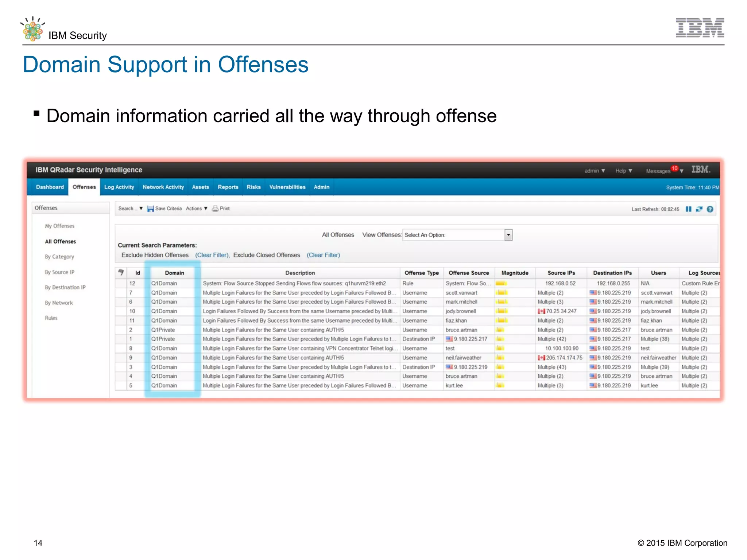Screen dimensions: 747x560
Task: Click magnitude bar for offense 7
Action: click(502, 293)
